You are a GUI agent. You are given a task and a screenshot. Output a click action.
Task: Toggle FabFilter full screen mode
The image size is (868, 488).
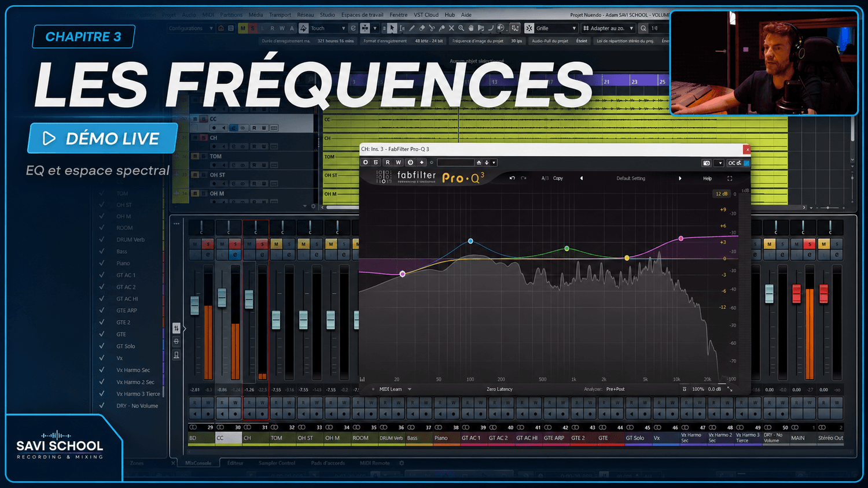[730, 178]
